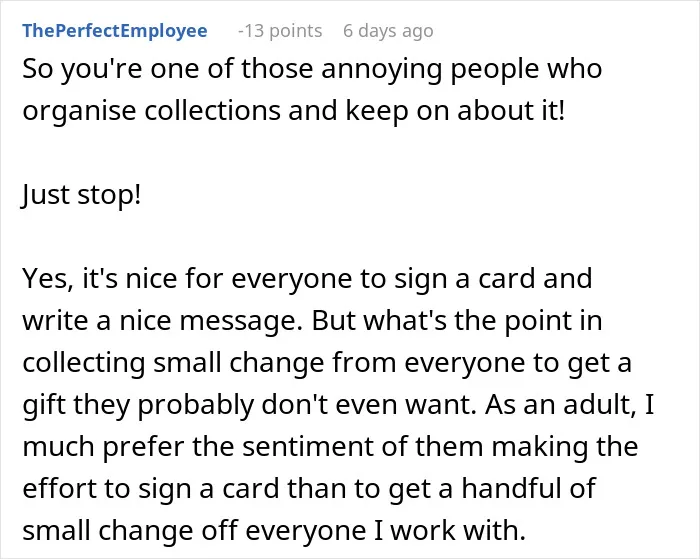Open ThePerfectEmployee user profile link

click(115, 31)
